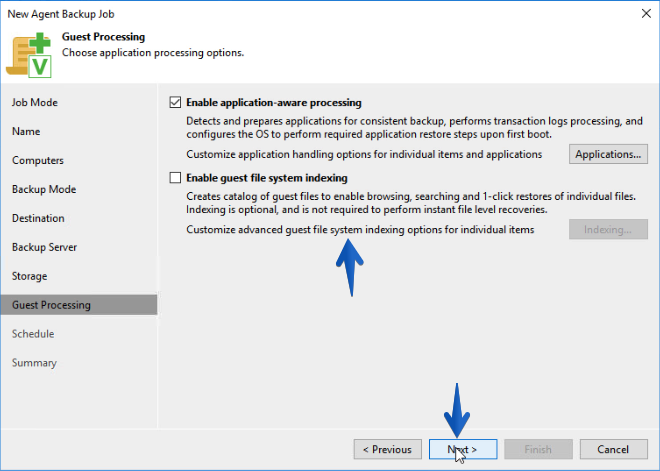The image size is (660, 471).
Task: Go back with the Previous button
Action: tap(388, 450)
